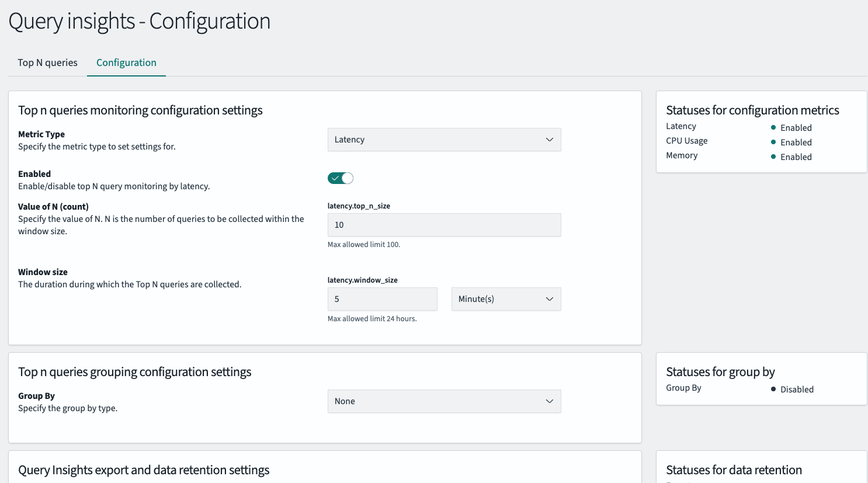Click the Query insights - Configuration page title
The image size is (868, 483).
point(140,21)
